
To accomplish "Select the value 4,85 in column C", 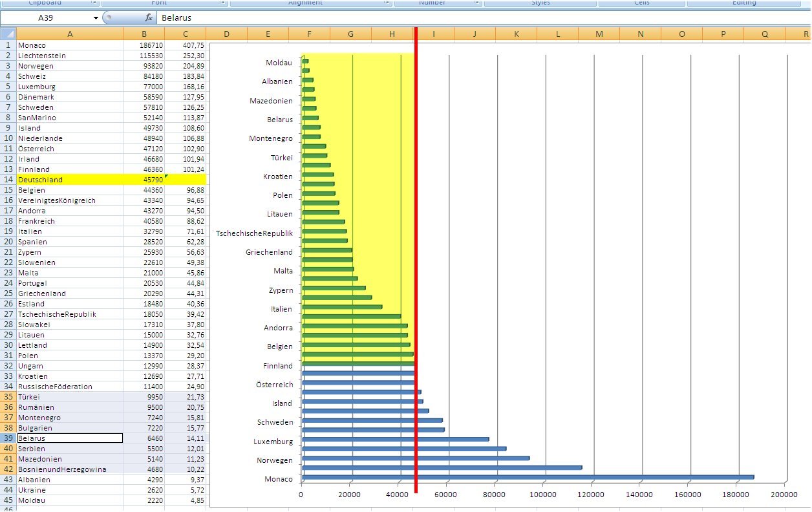I will 185,500.
